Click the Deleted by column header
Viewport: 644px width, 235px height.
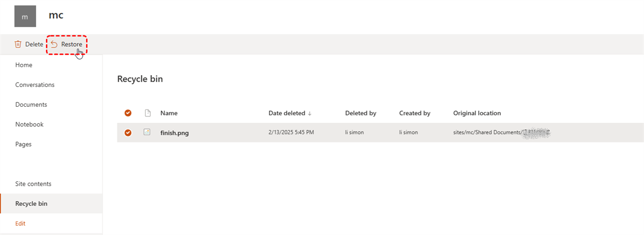pos(361,113)
